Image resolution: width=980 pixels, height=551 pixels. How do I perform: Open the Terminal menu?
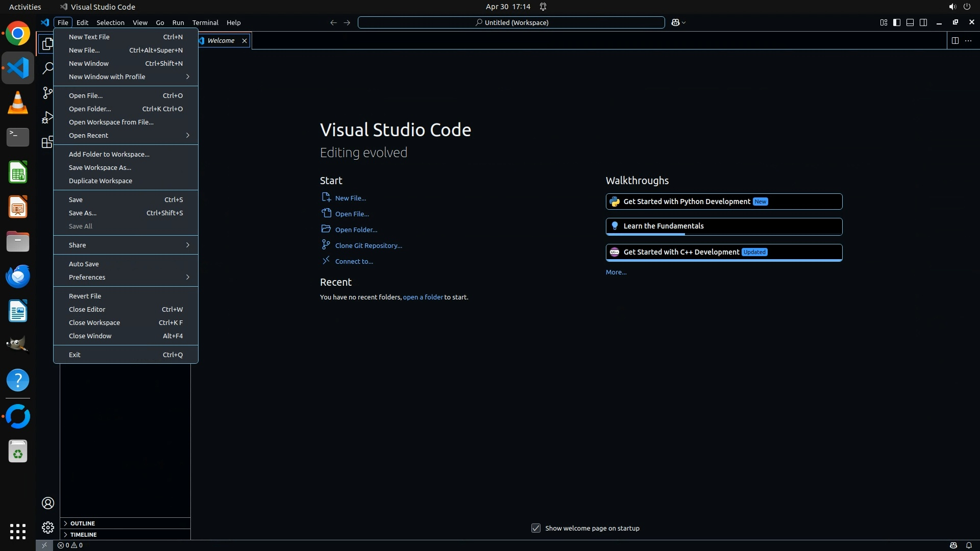click(x=205, y=22)
